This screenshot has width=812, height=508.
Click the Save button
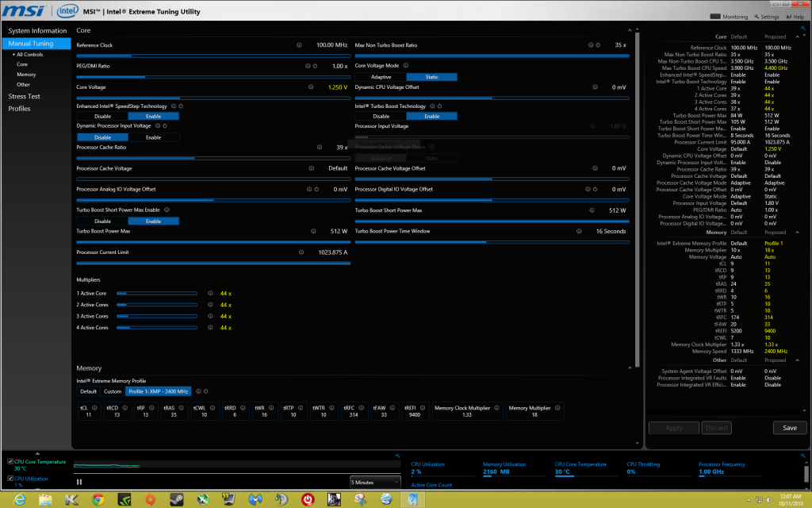790,428
